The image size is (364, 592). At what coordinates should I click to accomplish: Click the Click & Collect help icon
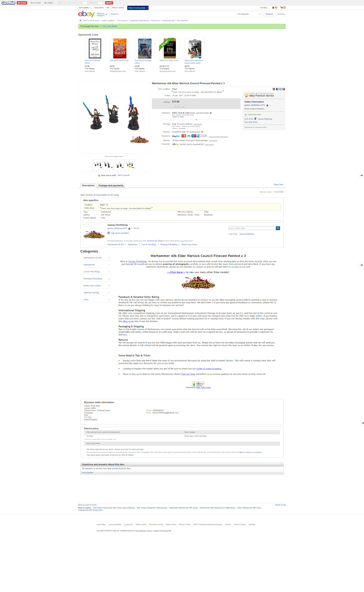211,113
